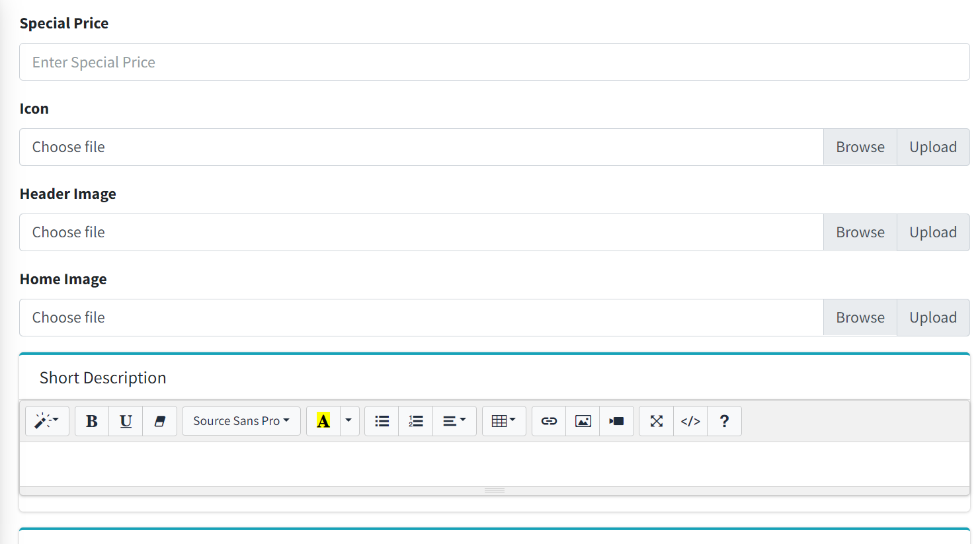Insert a video using video icon

[x=616, y=421]
